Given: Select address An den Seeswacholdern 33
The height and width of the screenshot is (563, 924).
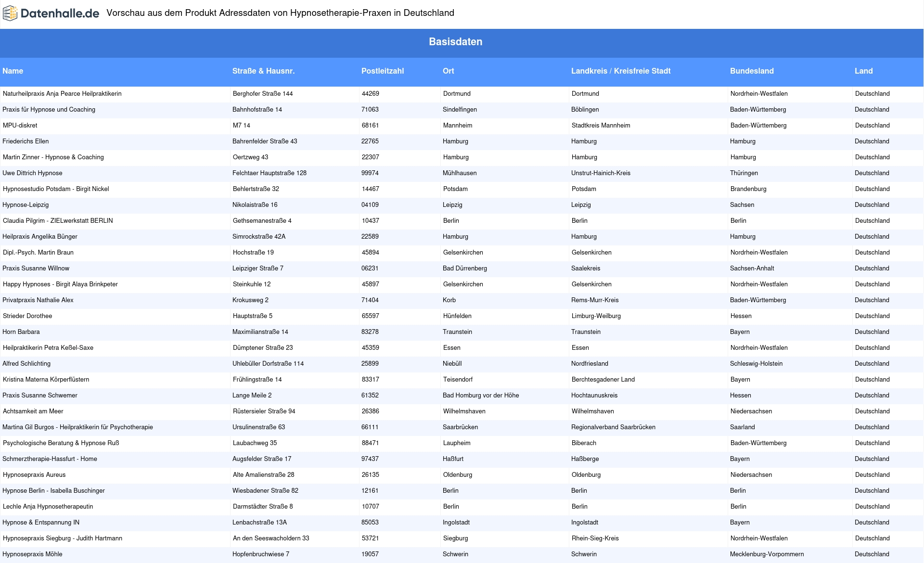Looking at the screenshot, I should point(271,538).
